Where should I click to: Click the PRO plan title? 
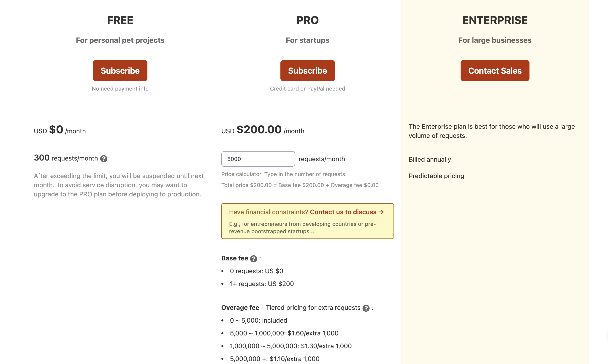point(307,20)
